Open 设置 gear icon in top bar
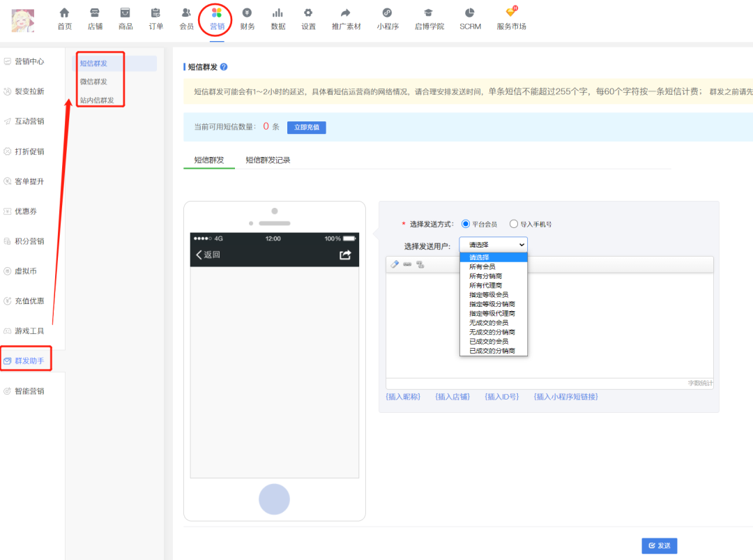The image size is (753, 560). click(308, 13)
